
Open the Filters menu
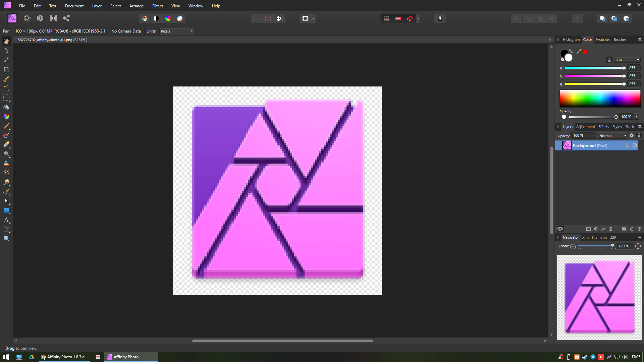tap(157, 6)
